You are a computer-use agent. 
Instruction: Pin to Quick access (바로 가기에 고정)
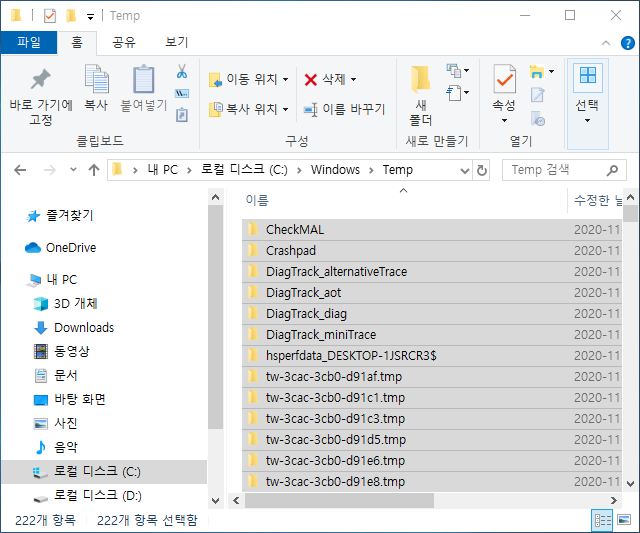(41, 97)
